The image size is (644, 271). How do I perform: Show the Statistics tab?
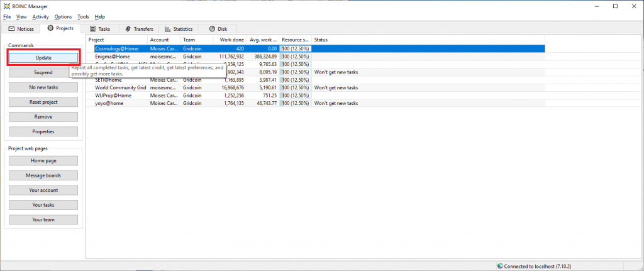(179, 29)
